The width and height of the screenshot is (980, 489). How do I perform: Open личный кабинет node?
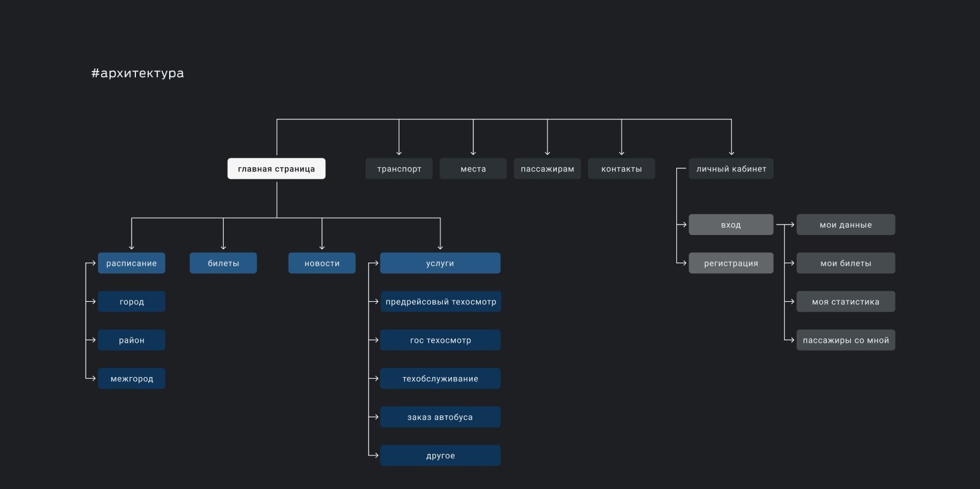point(731,169)
